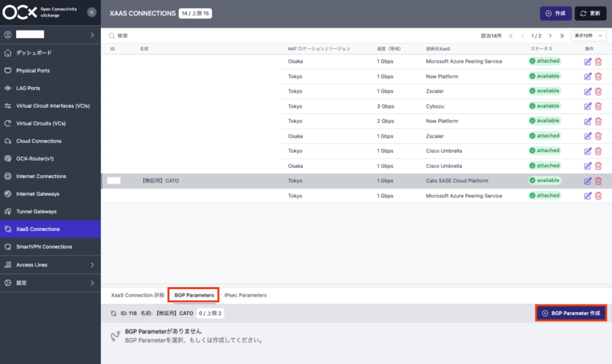The height and width of the screenshot is (364, 612).
Task: Delete the Osaka Microsoft Azure Peering Service row
Action: click(x=598, y=62)
